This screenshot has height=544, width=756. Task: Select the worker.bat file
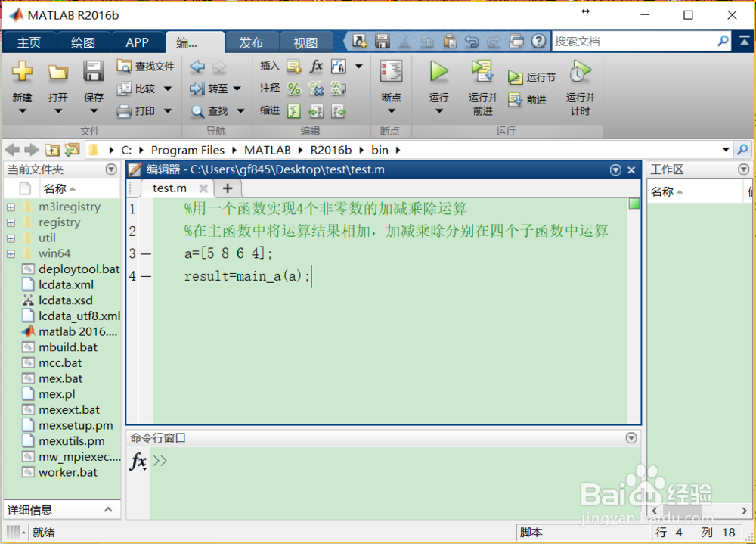click(68, 472)
